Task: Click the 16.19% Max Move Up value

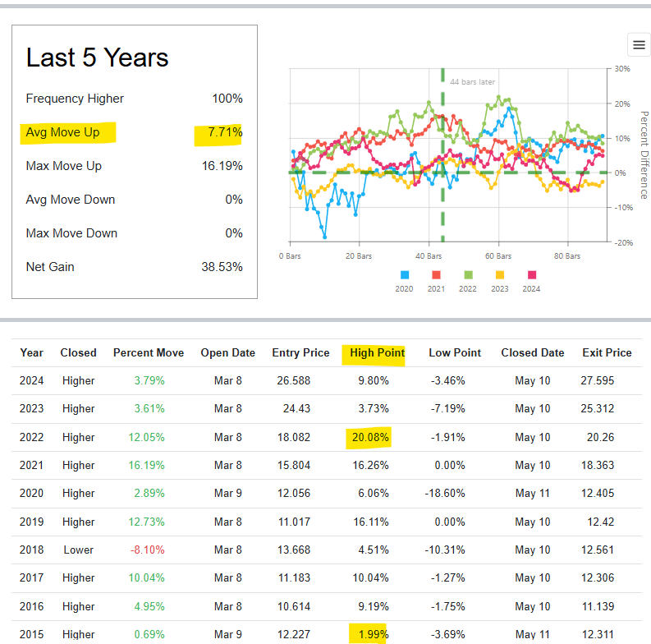Action: (222, 166)
